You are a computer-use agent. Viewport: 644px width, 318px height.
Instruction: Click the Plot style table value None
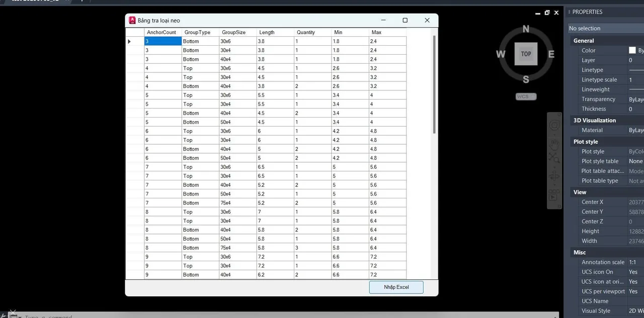pos(635,161)
